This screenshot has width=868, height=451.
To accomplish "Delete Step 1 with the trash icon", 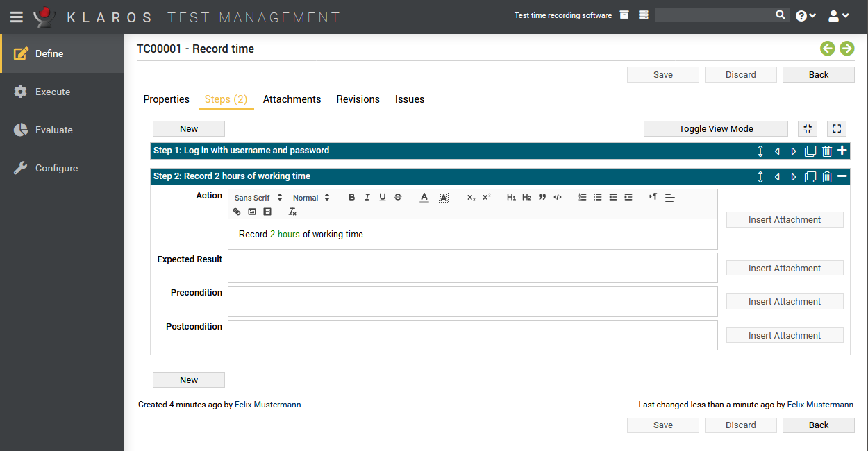I will [x=827, y=151].
